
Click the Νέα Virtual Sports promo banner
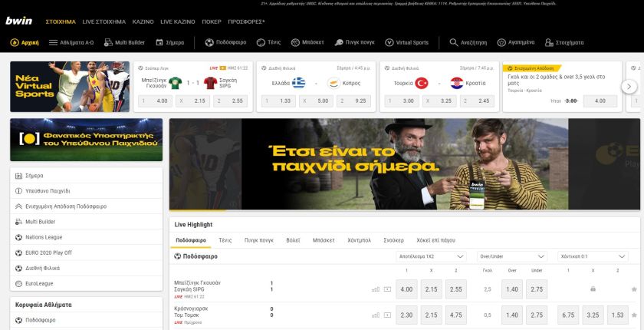coord(70,87)
